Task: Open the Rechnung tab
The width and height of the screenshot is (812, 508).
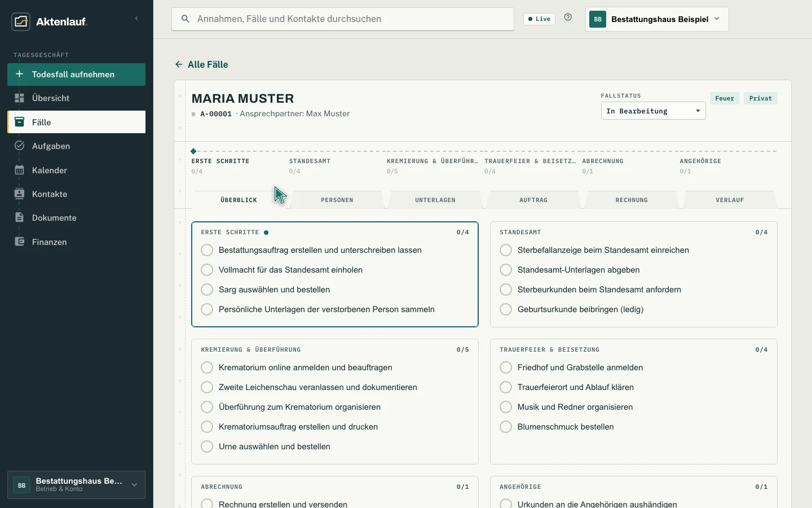Action: point(632,200)
